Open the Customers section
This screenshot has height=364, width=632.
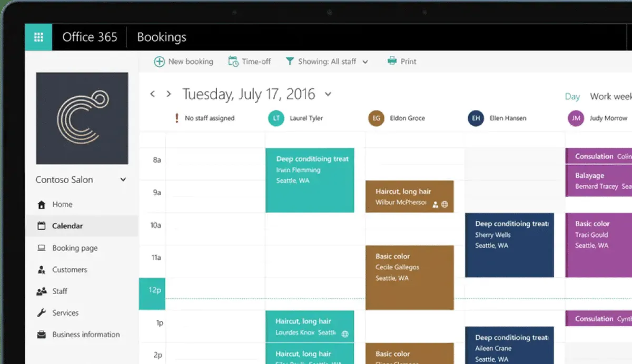pyautogui.click(x=69, y=269)
